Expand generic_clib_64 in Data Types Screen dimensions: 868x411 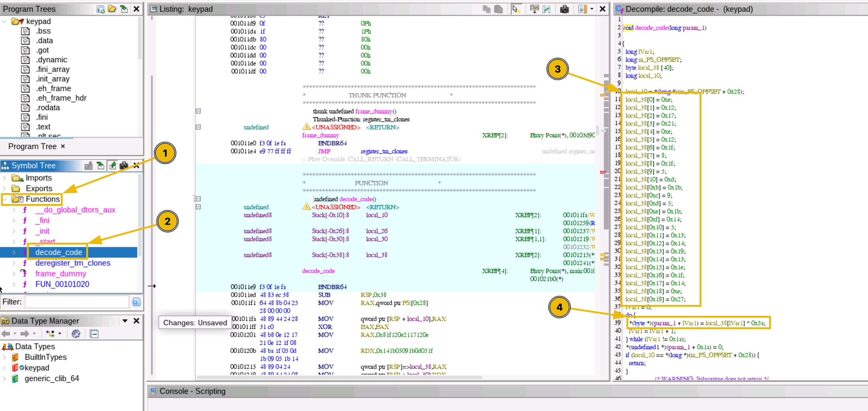[4, 379]
